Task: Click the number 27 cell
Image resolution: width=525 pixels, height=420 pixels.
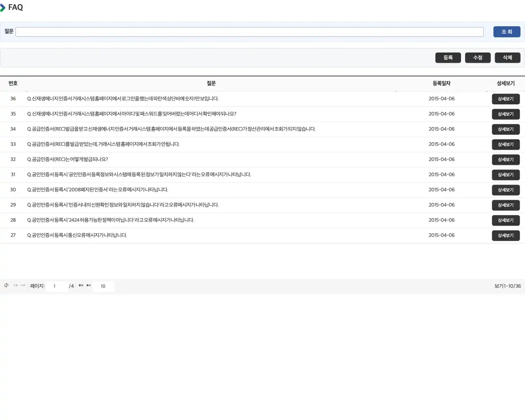Action: click(x=13, y=235)
